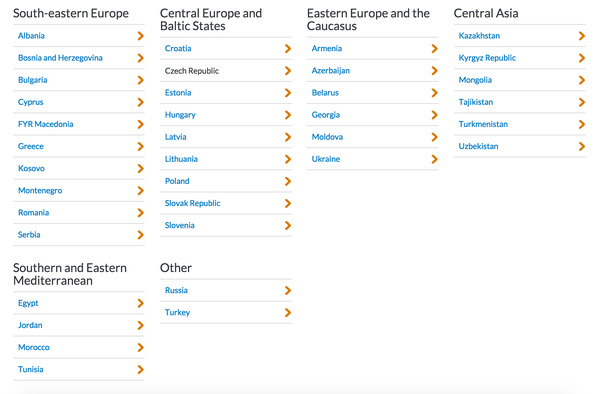Click the orange chevron next to Albania
This screenshot has width=600, height=394.
click(x=140, y=36)
